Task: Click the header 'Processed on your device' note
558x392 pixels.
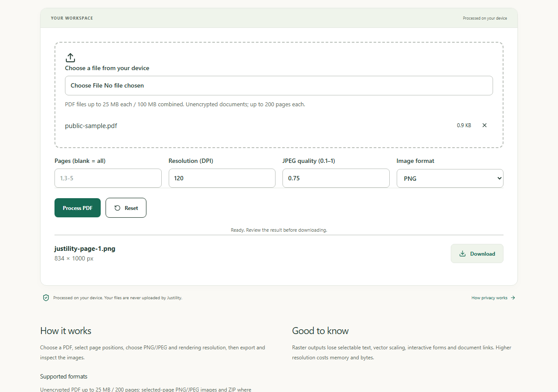Action: [485, 18]
